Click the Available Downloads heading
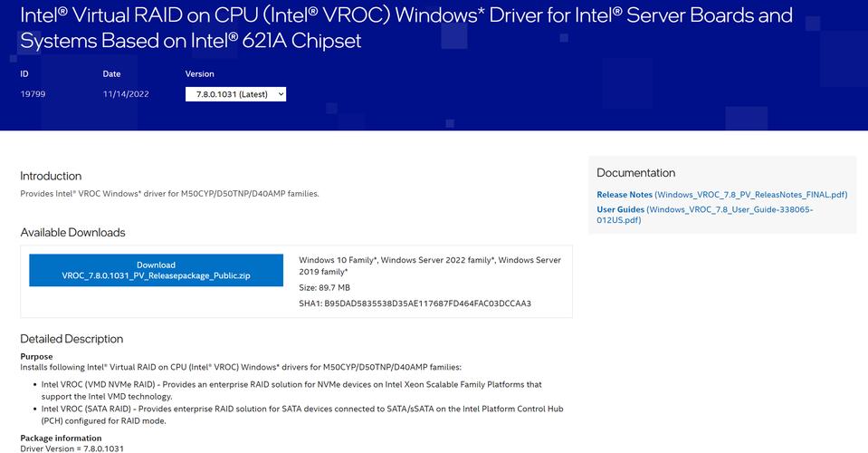This screenshot has height=453, width=868. [72, 233]
